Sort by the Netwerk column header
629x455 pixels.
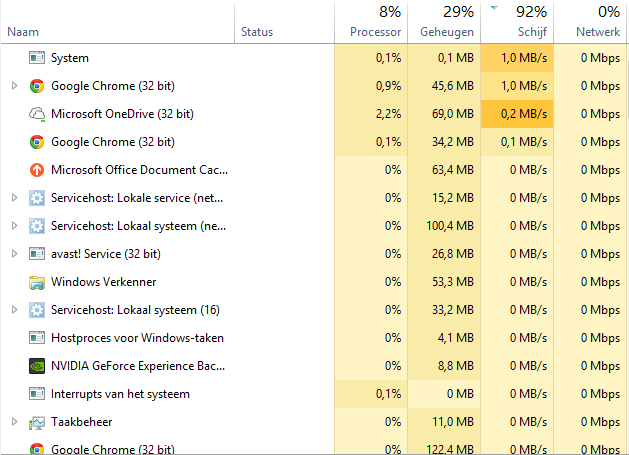[590, 22]
